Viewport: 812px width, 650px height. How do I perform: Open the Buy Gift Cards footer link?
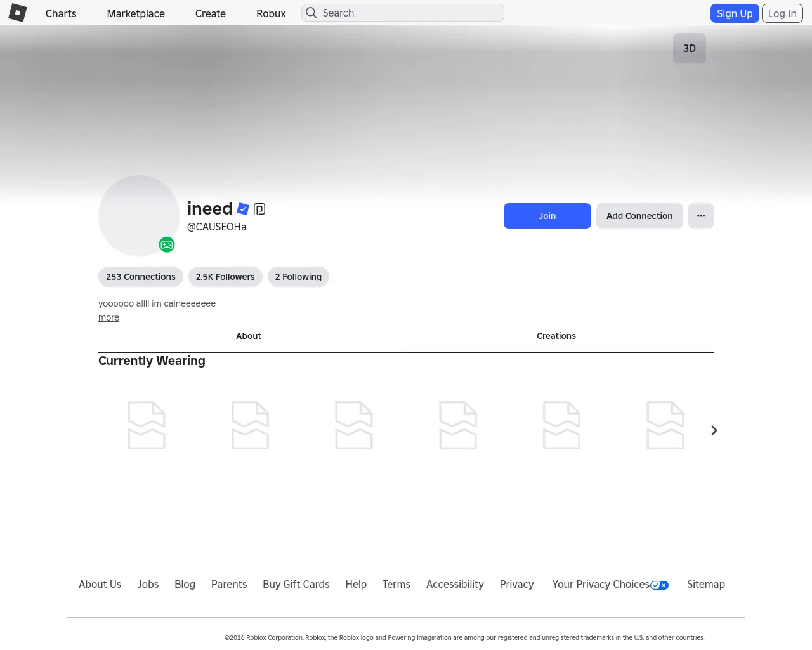pos(296,584)
